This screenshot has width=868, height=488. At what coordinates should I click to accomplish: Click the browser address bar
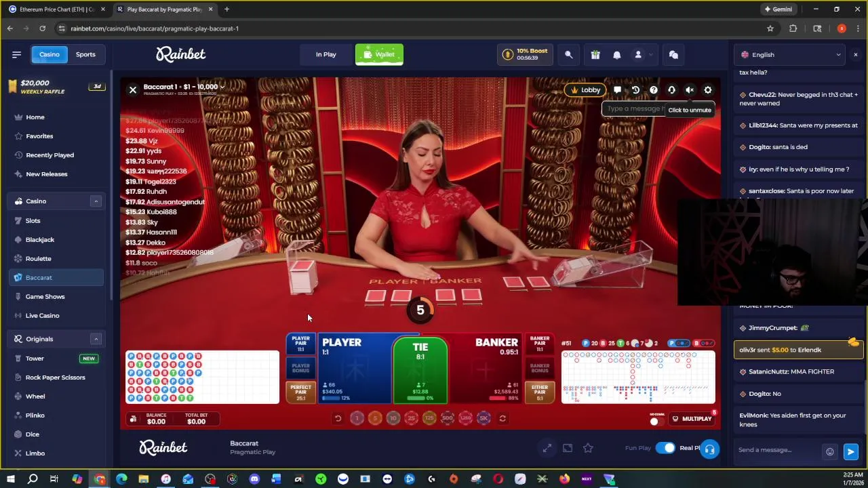pyautogui.click(x=407, y=28)
